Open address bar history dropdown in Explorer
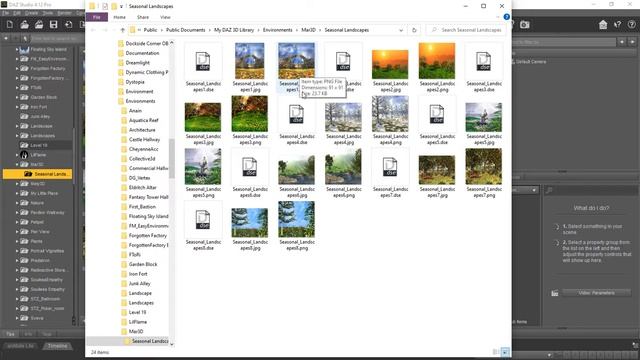 point(401,30)
